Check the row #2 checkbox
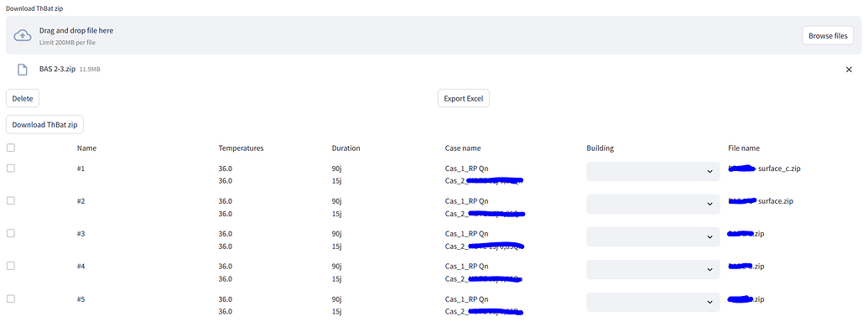Screen dimensions: 868x332 [11, 201]
